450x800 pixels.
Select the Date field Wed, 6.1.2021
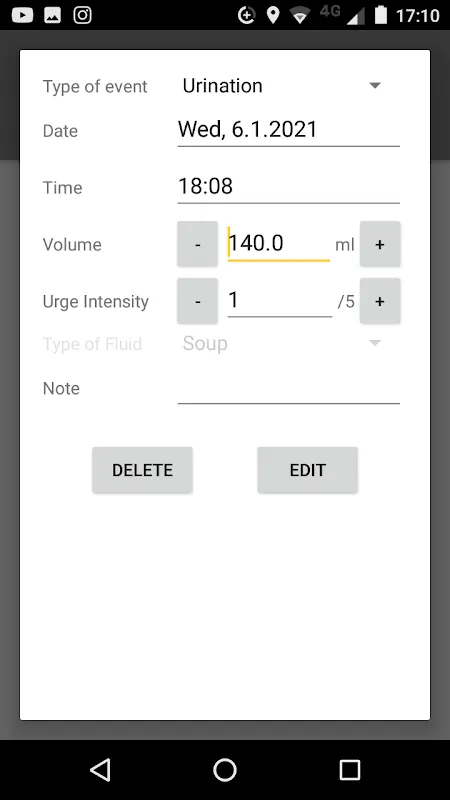click(x=288, y=130)
